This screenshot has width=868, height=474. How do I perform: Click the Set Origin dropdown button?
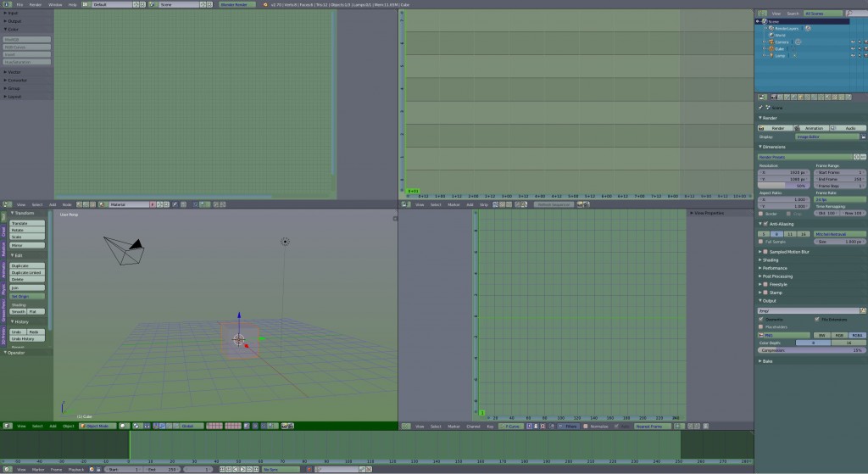[27, 296]
